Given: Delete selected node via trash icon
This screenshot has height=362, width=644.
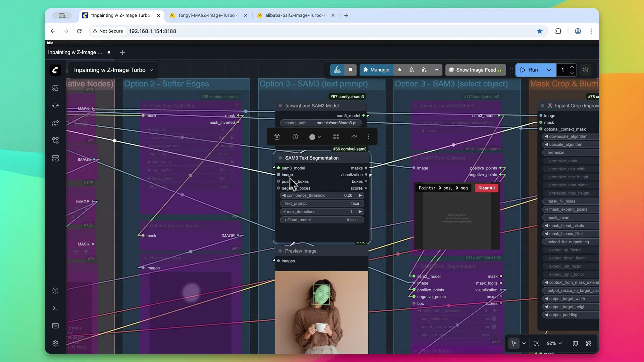Looking at the screenshot, I should click(277, 137).
